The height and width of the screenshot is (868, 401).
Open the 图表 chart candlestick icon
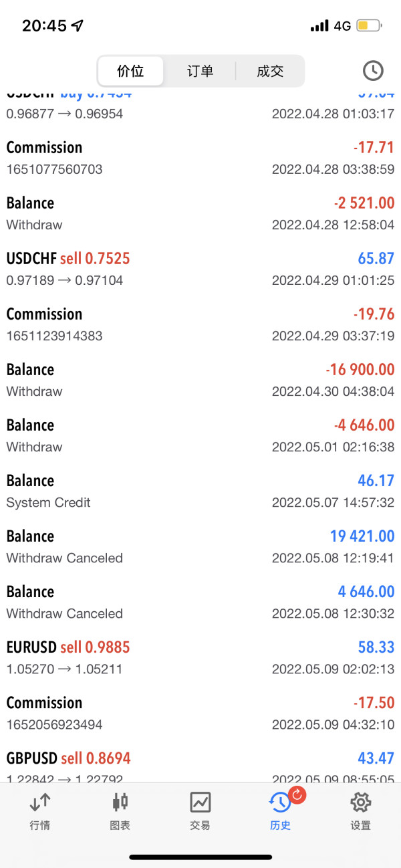(120, 802)
